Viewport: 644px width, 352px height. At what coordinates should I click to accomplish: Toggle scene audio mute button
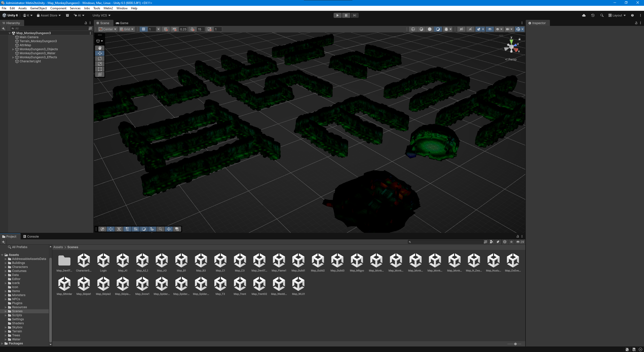(x=470, y=29)
